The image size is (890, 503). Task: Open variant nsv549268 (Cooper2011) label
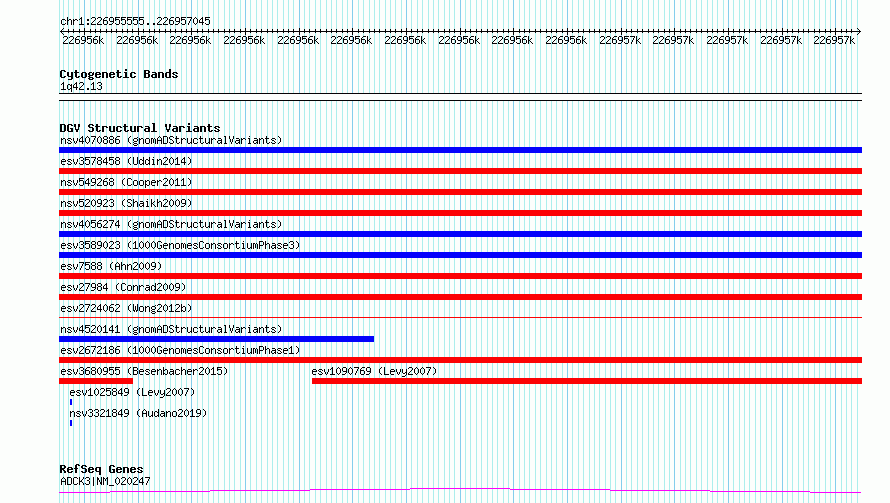click(126, 182)
